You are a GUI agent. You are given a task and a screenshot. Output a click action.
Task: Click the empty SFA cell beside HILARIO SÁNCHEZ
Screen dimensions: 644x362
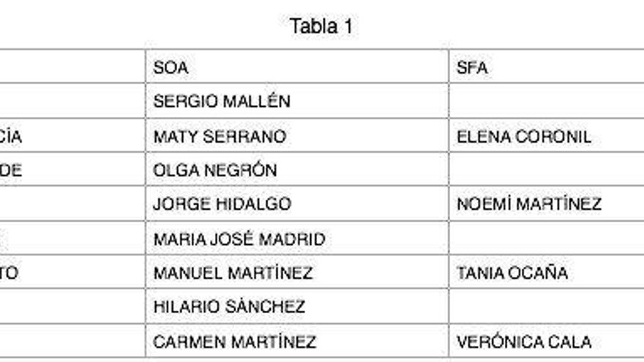coord(545,307)
